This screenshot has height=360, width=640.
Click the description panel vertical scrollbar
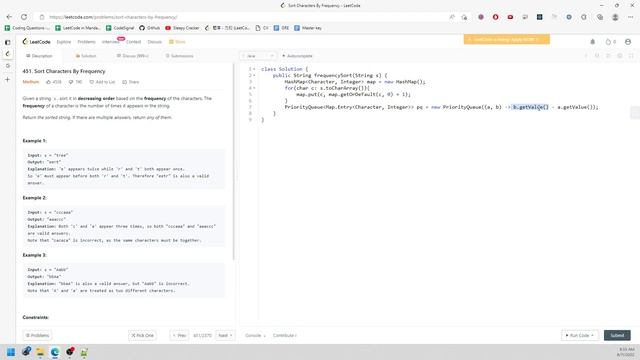234,161
